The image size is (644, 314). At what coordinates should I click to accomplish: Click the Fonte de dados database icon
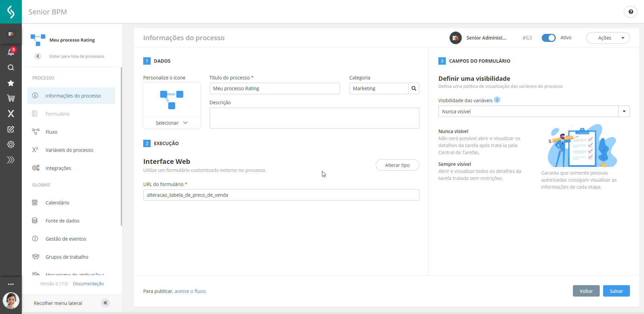(35, 221)
